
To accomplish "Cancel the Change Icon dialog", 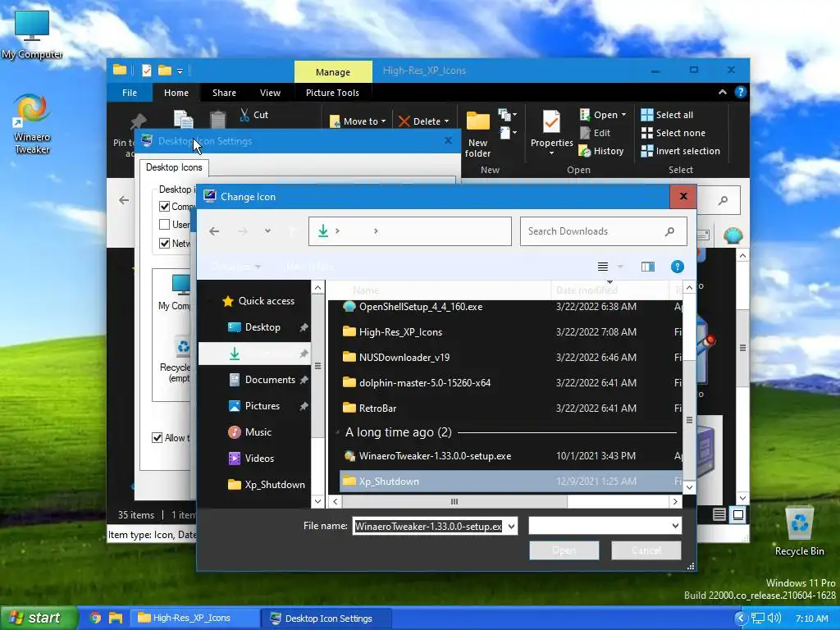I will click(646, 550).
